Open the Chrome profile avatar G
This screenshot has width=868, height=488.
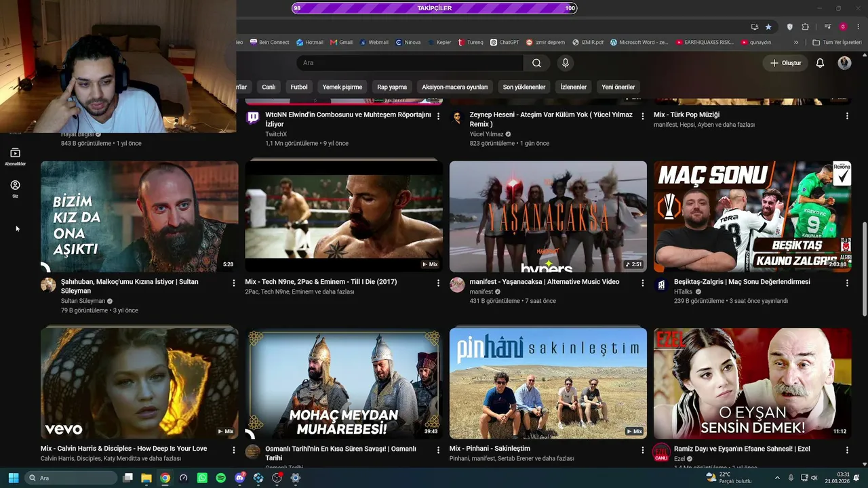click(843, 27)
